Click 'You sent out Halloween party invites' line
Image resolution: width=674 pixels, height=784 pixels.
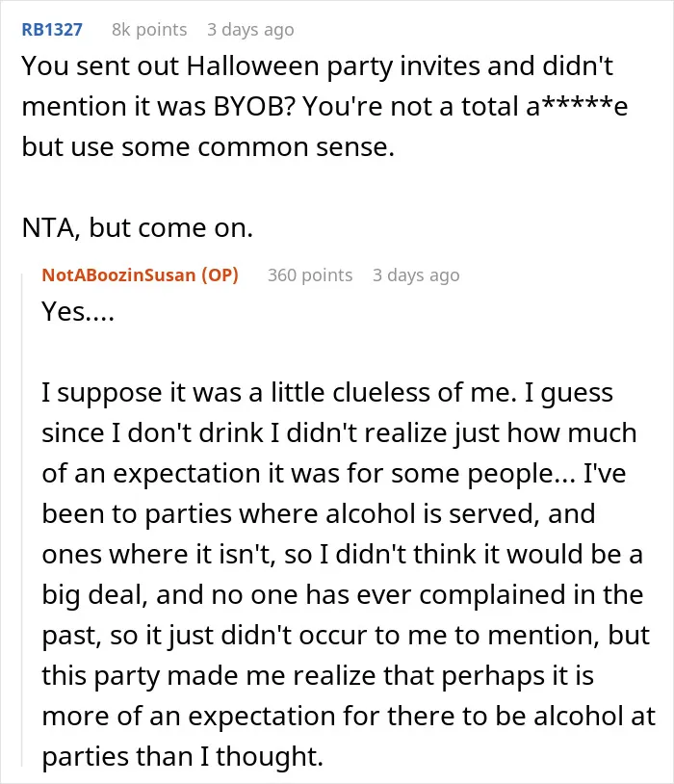317,66
